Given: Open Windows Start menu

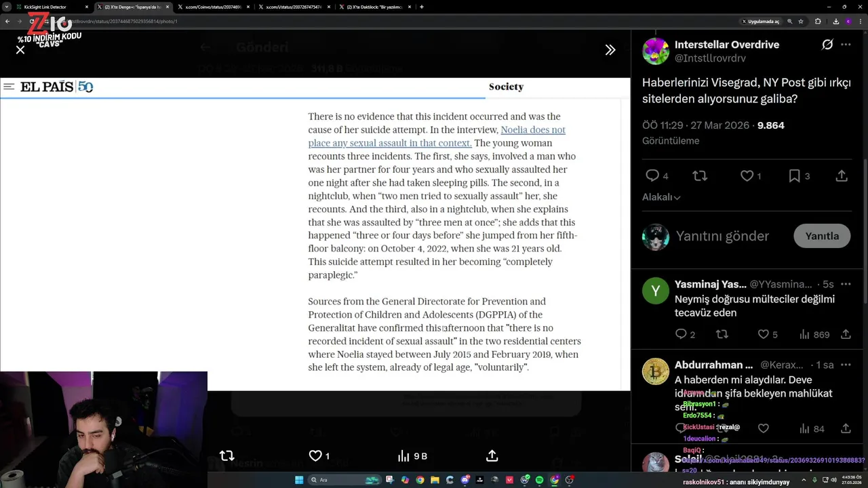Looking at the screenshot, I should coord(299,480).
